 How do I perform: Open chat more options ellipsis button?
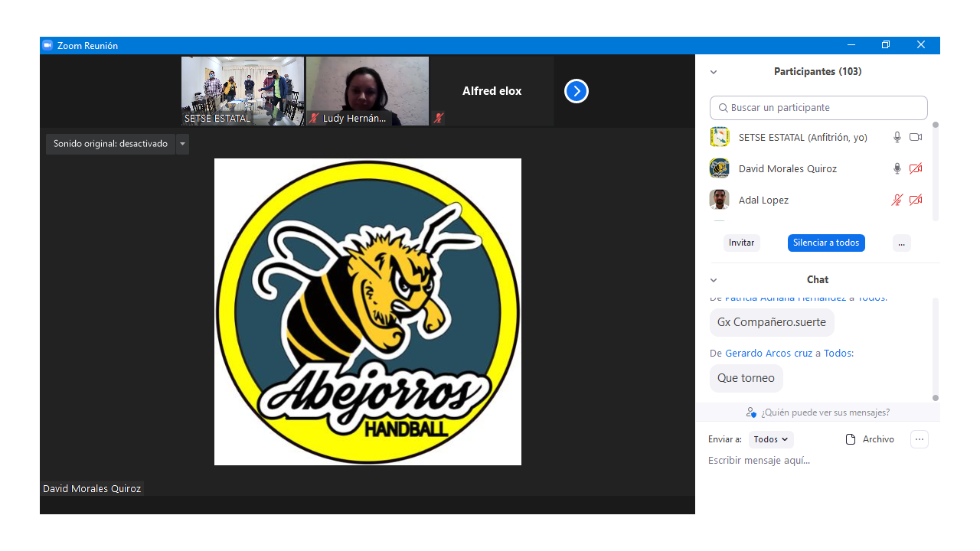coord(920,439)
